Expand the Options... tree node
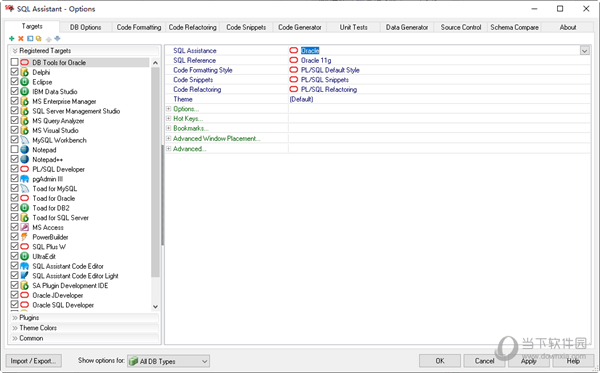Viewport: 600px width, 373px height. click(168, 109)
